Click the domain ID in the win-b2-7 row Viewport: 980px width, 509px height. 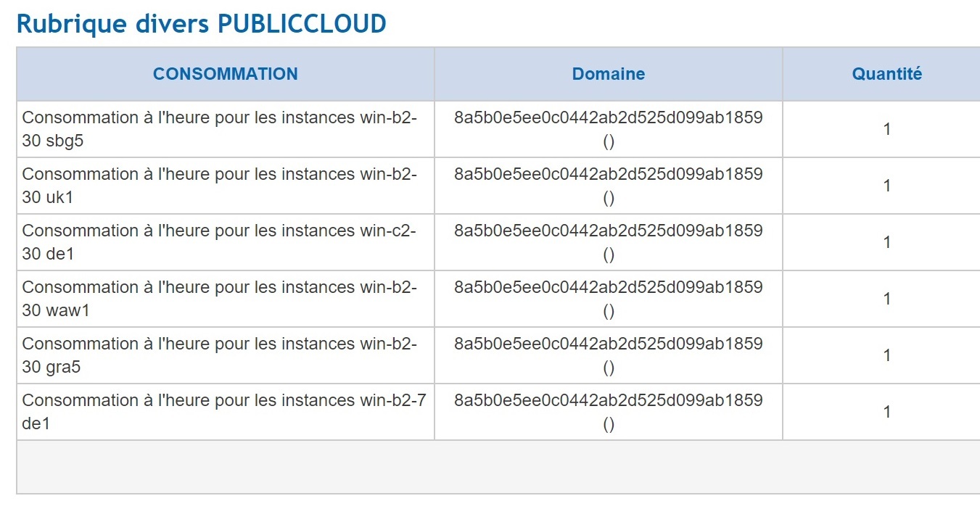[608, 401]
